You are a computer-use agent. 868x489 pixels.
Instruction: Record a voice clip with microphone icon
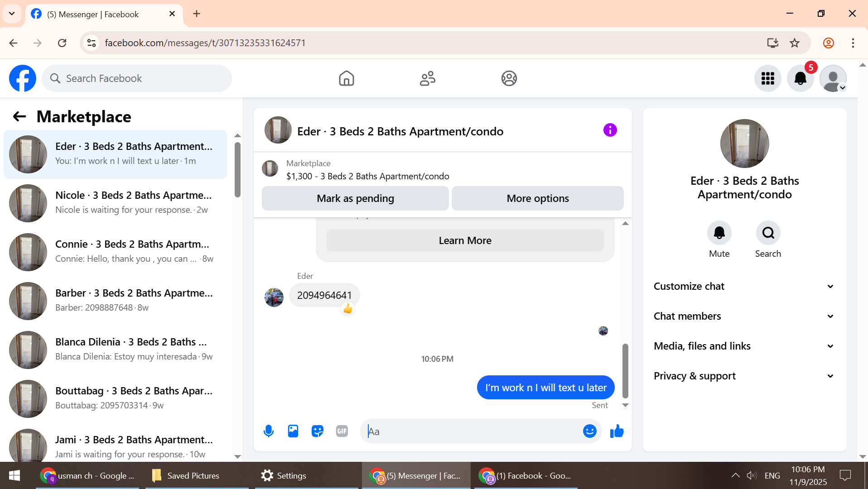tap(269, 431)
